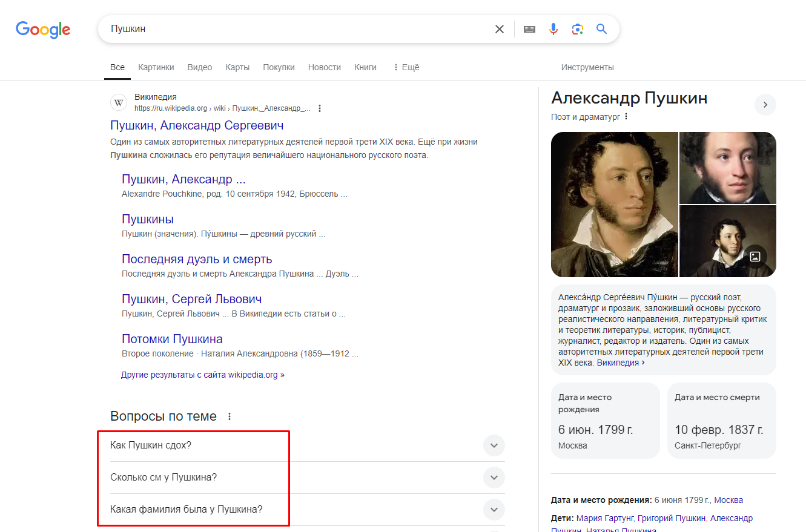
Task: Open three-dot menu next to Поэт и драматург
Action: (x=626, y=117)
